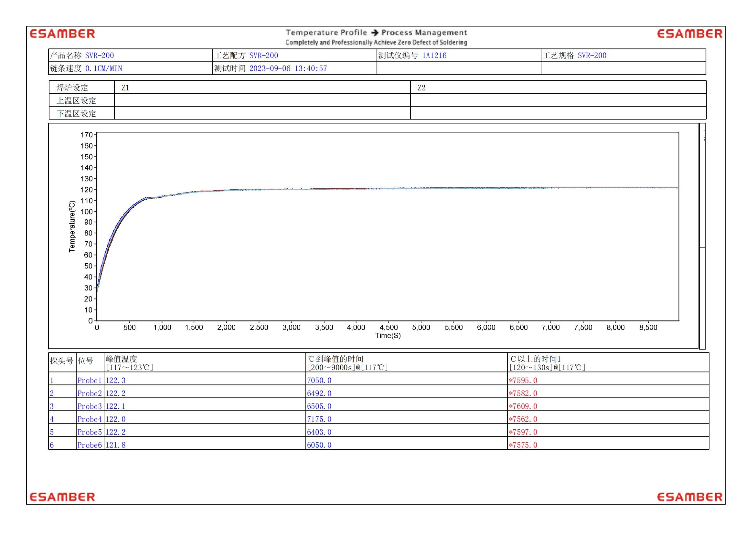756x534 pixels.
Task: Click the red *7562.0 value for Probe4
Action: pyautogui.click(x=523, y=419)
